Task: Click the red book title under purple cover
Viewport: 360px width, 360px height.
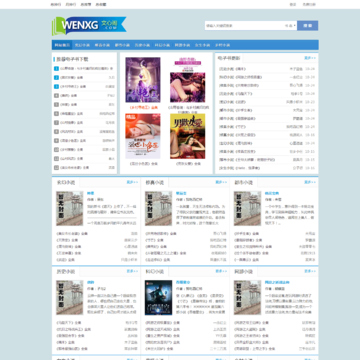Action: point(143,108)
